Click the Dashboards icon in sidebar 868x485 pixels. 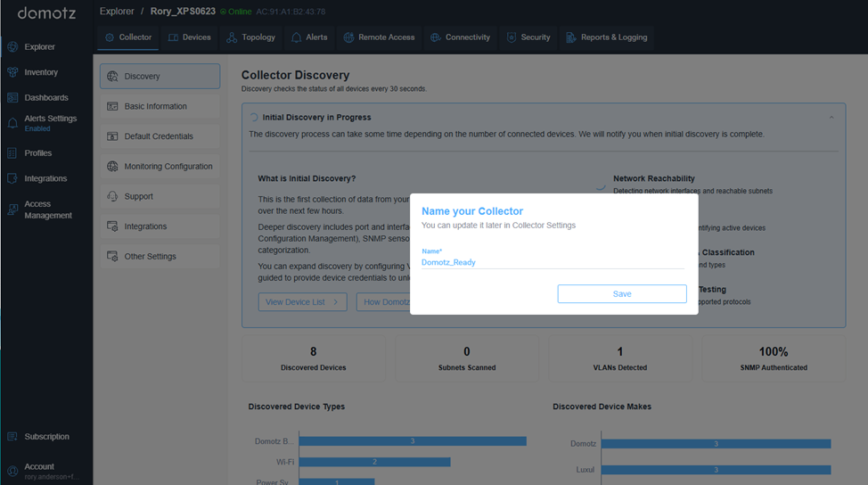[x=12, y=97]
